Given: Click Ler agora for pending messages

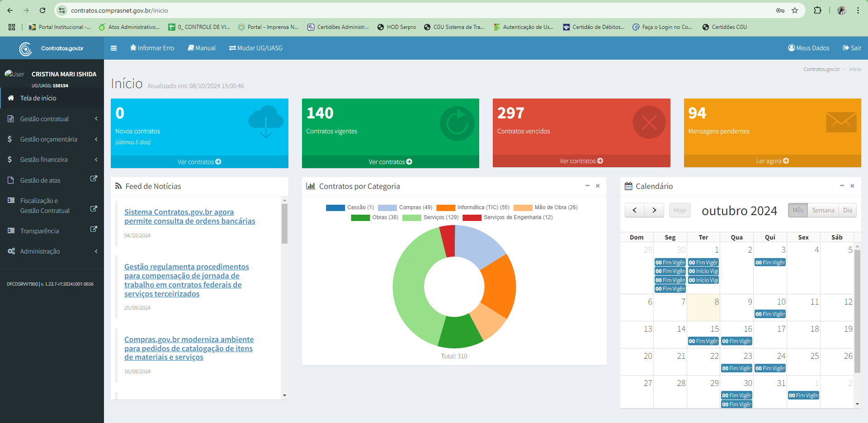Looking at the screenshot, I should 772,161.
